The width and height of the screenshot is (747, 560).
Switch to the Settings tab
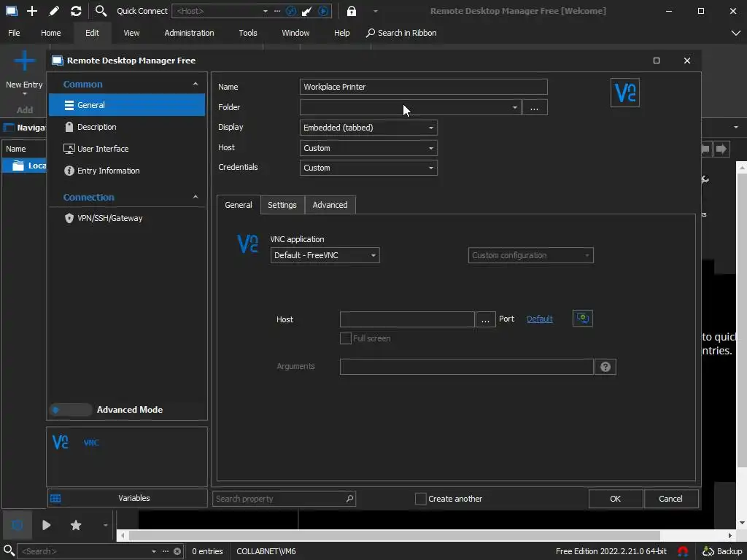(282, 205)
